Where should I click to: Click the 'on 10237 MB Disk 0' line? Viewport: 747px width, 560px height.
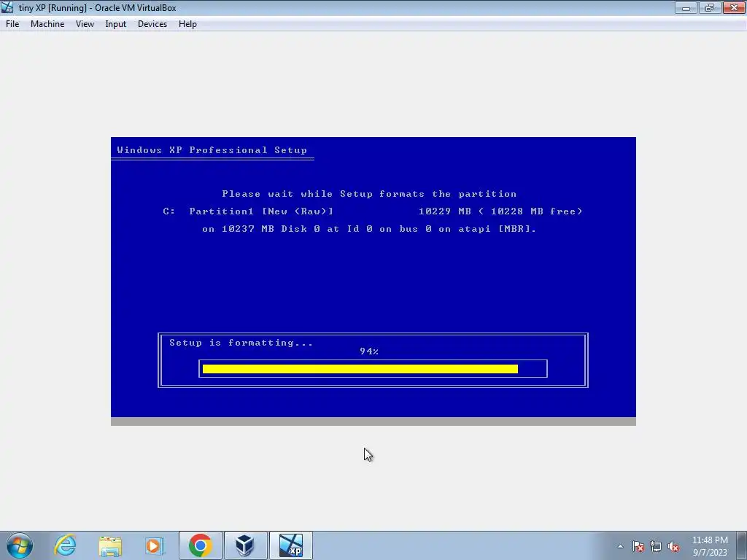tap(369, 229)
